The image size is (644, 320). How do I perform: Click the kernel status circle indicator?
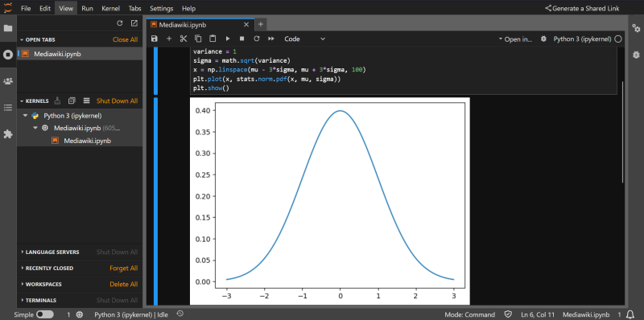tap(618, 39)
